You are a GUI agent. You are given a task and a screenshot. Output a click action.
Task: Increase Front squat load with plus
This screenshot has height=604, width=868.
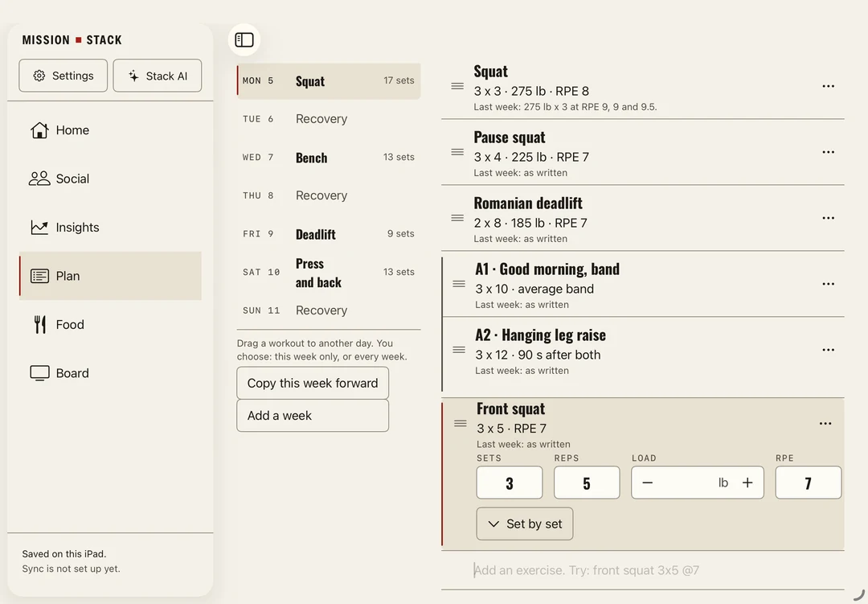coord(747,483)
